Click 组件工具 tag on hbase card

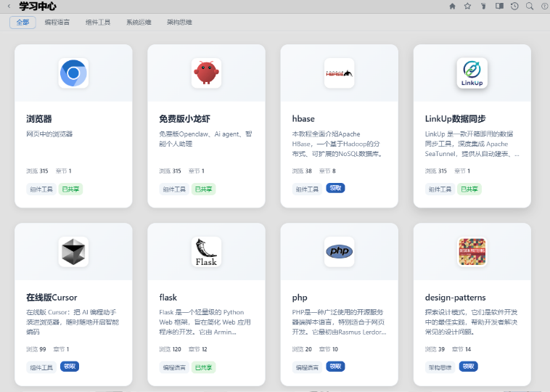[307, 189]
